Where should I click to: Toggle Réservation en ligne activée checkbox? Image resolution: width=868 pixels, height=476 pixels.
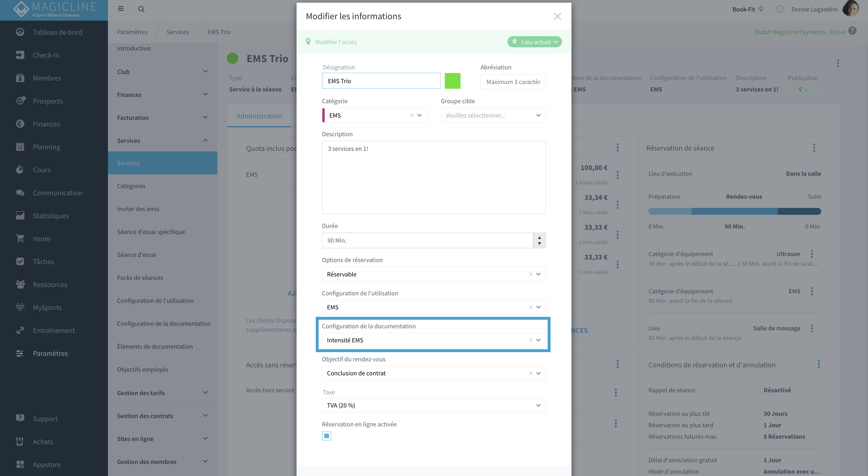pyautogui.click(x=327, y=436)
